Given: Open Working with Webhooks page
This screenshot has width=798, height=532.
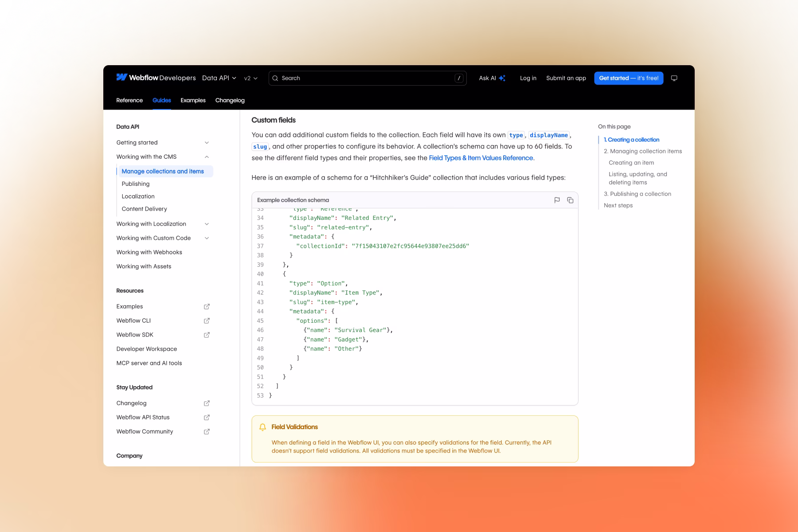Looking at the screenshot, I should [x=149, y=252].
